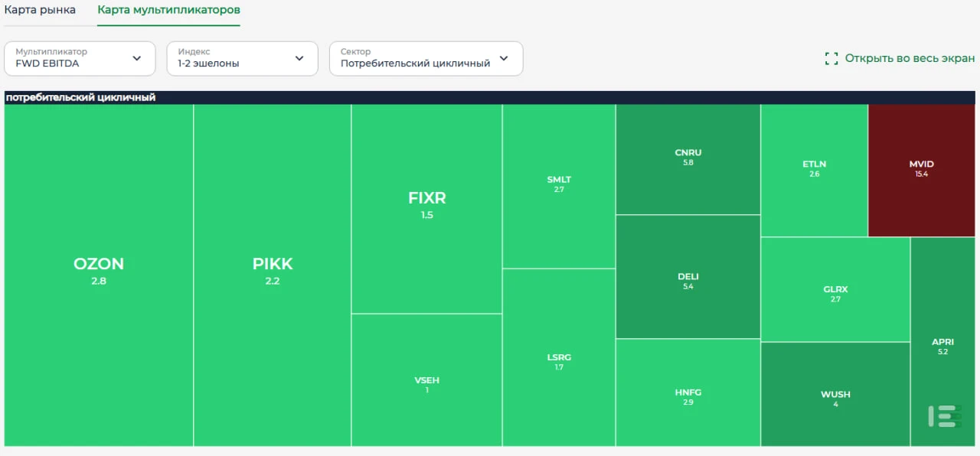Click the logo watermark in treemap corner

click(x=944, y=416)
